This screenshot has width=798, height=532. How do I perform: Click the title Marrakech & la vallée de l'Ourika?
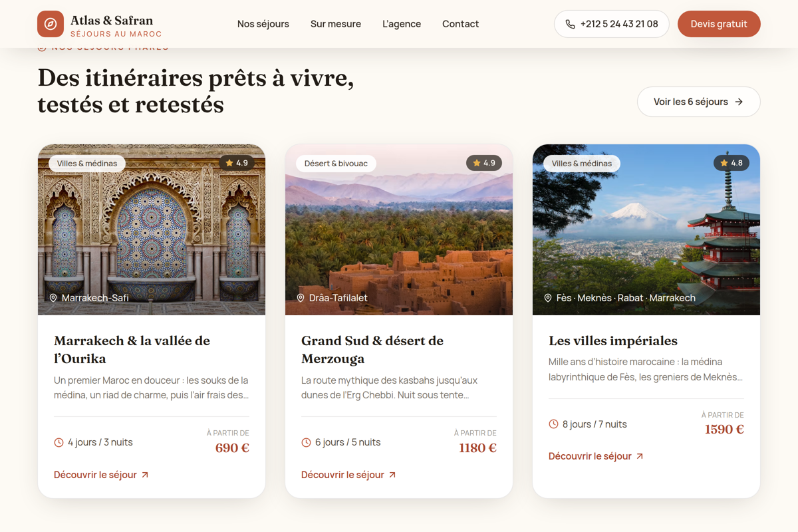pos(132,349)
